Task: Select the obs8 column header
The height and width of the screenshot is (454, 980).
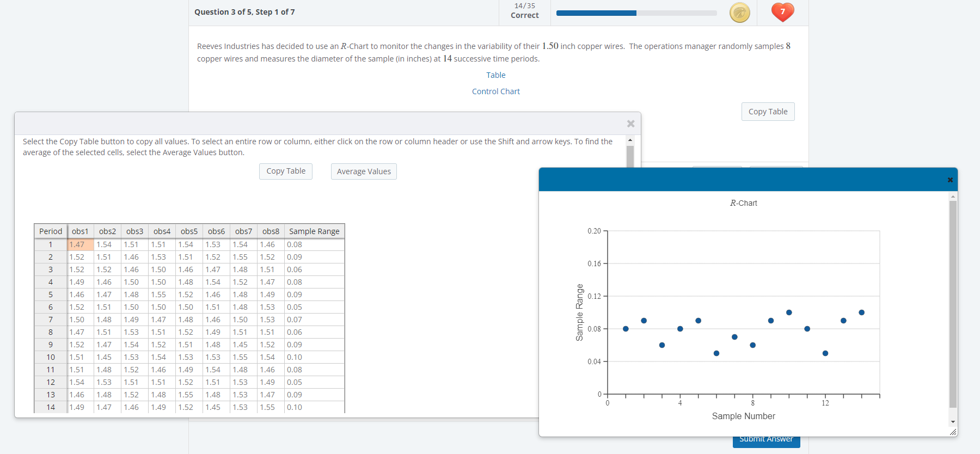Action: pos(271,231)
